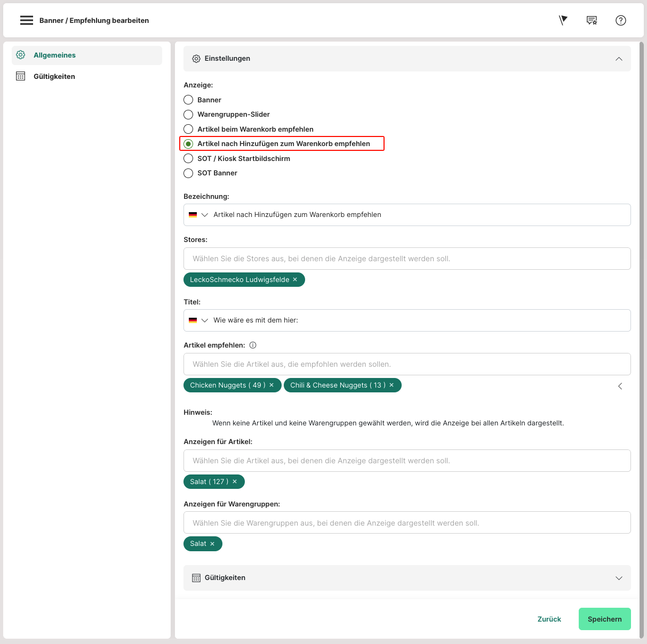Click the Zurück link
647x644 pixels.
point(549,619)
